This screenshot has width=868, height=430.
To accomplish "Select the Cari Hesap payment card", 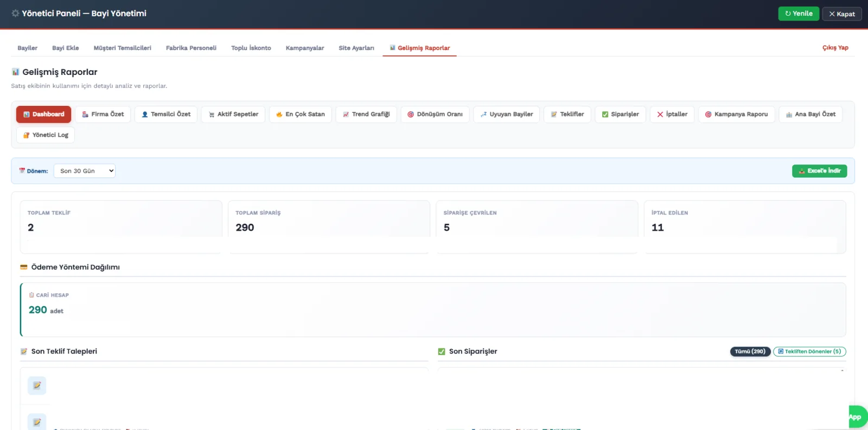I will coord(433,309).
